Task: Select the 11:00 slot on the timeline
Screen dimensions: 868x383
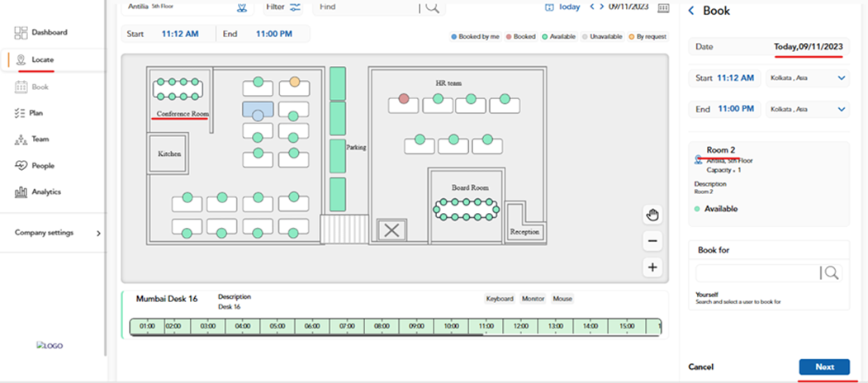Action: [486, 327]
